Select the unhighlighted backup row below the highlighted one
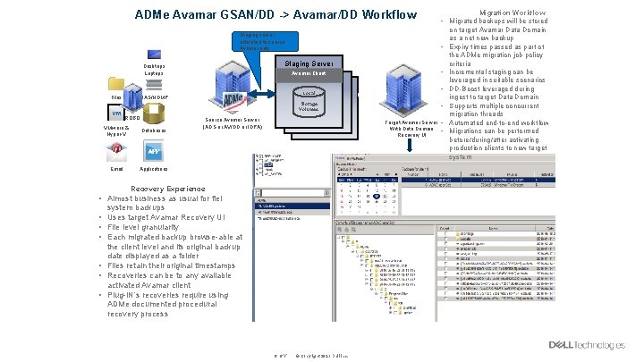This screenshot has height=362, width=644. tap(478, 185)
